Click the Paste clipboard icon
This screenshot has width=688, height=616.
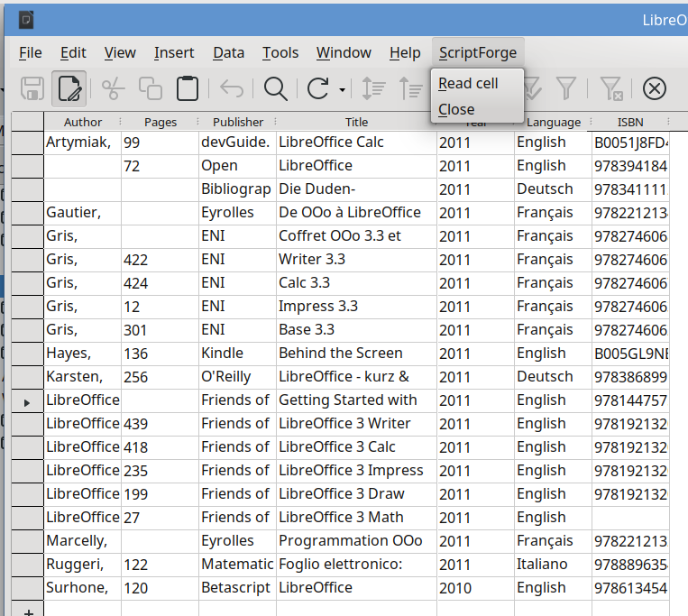188,88
